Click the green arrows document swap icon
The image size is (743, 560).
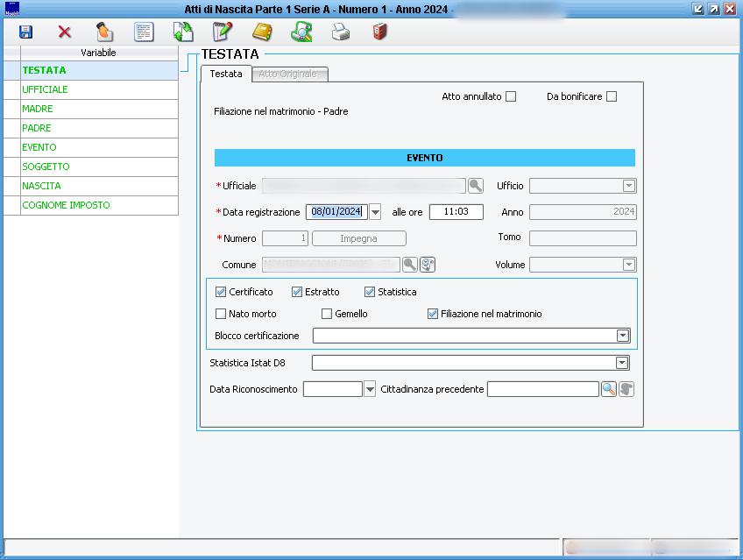tap(183, 32)
